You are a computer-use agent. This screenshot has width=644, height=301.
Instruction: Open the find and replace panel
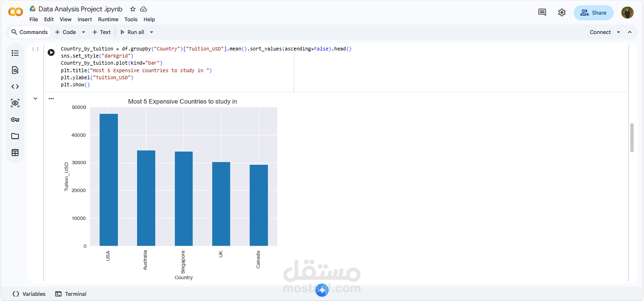[x=15, y=69]
